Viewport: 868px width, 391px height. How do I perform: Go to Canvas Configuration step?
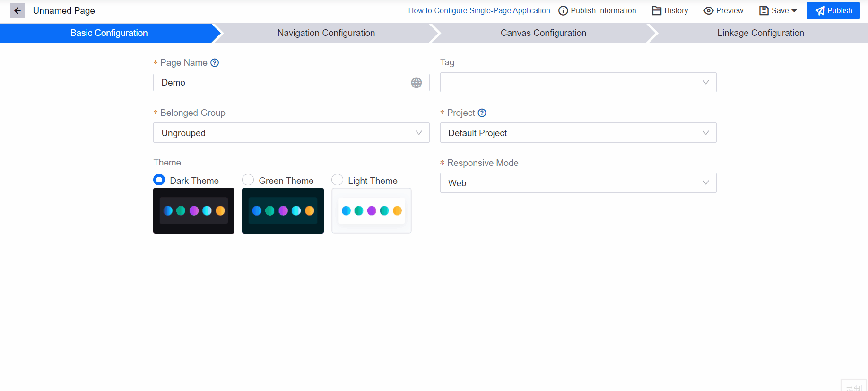tap(543, 33)
